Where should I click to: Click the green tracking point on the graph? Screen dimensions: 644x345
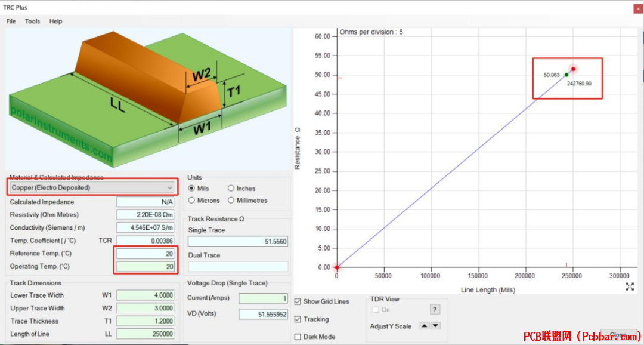click(566, 75)
